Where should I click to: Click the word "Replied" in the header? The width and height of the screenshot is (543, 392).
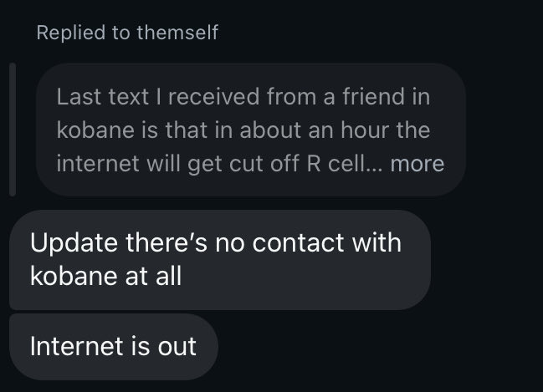(x=69, y=33)
